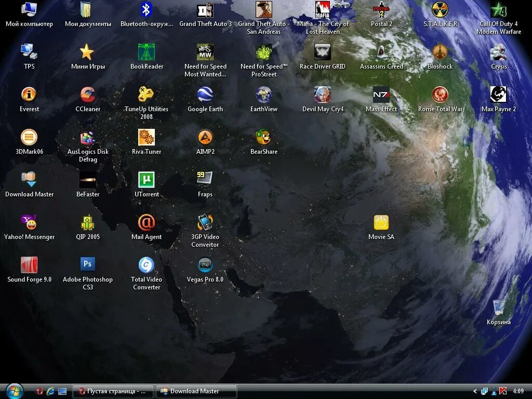Image resolution: width=532 pixels, height=399 pixels.
Task: Select the Yahoo! Messenger icon
Action: pos(29,222)
